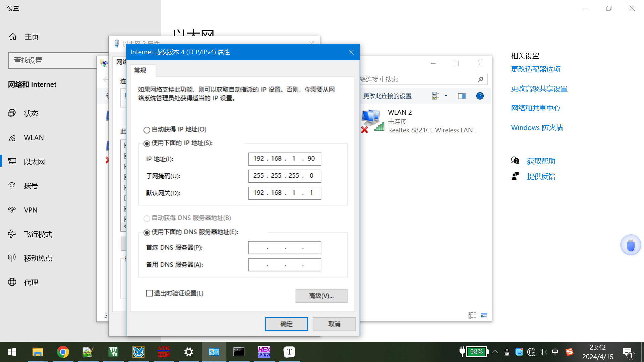
Task: Select 自动获得 IP 地址 radio button
Action: click(147, 130)
